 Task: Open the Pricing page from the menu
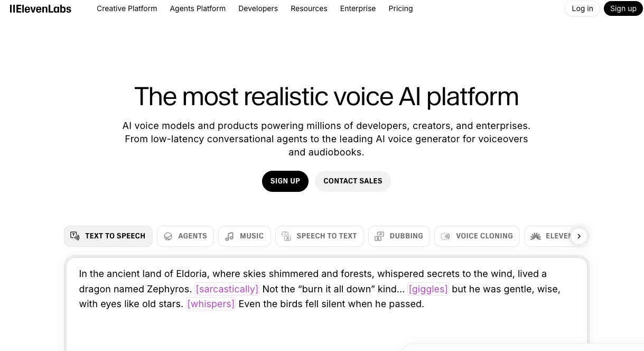click(400, 8)
